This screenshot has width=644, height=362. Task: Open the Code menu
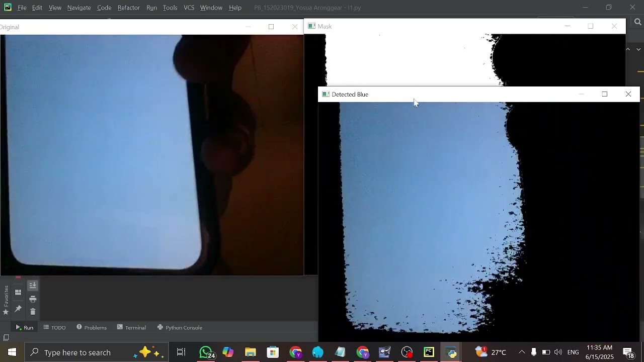tap(104, 8)
